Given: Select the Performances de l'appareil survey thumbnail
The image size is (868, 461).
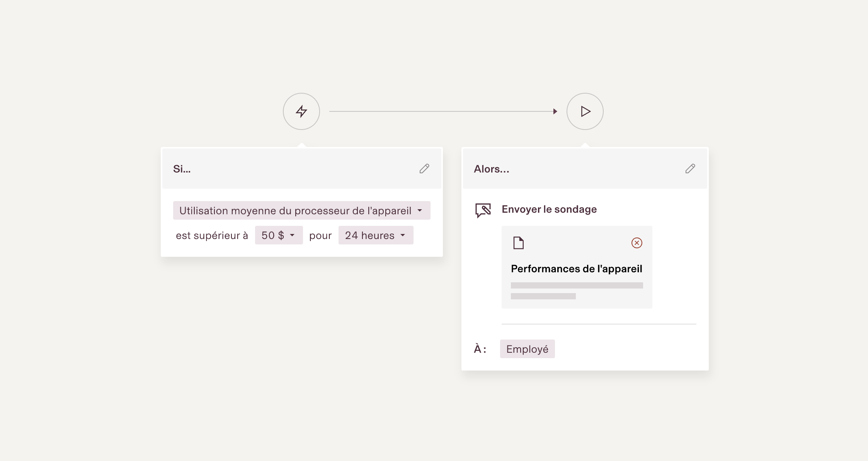Looking at the screenshot, I should tap(577, 267).
